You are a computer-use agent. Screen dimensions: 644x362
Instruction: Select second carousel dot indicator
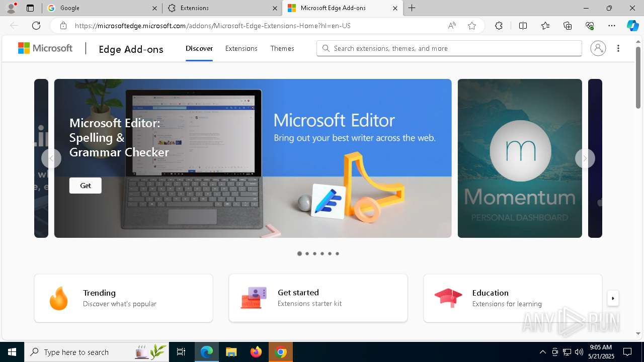pos(307,253)
